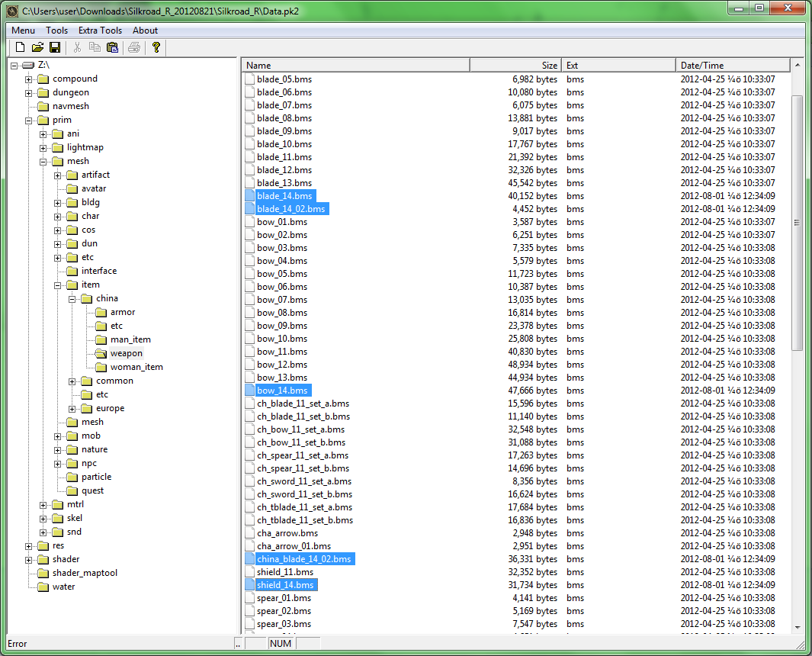
Task: Click the Copy toolbar icon
Action: tap(95, 47)
